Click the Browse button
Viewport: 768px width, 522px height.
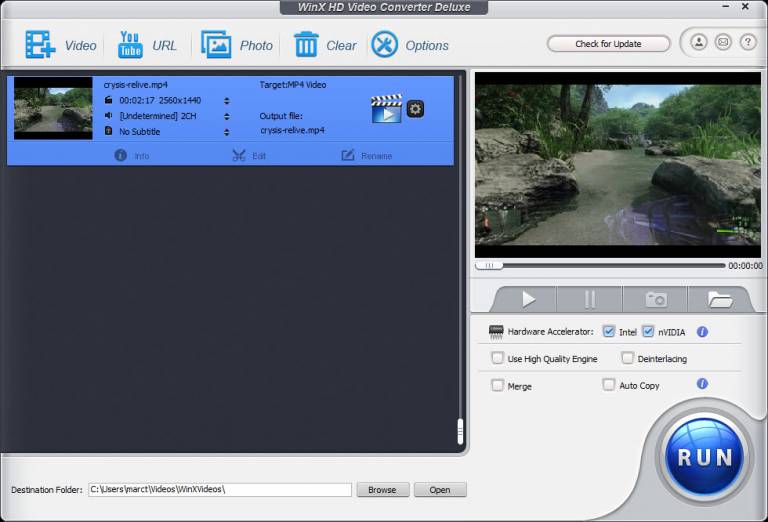click(383, 490)
